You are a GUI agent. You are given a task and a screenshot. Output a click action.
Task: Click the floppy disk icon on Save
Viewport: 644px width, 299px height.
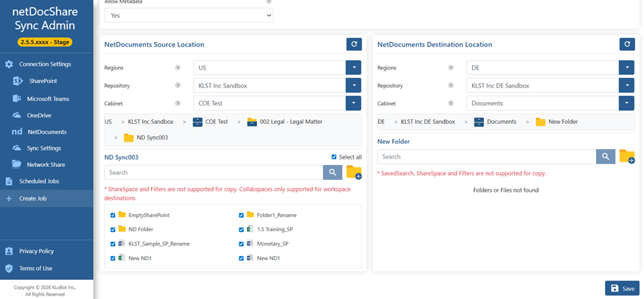coord(615,289)
